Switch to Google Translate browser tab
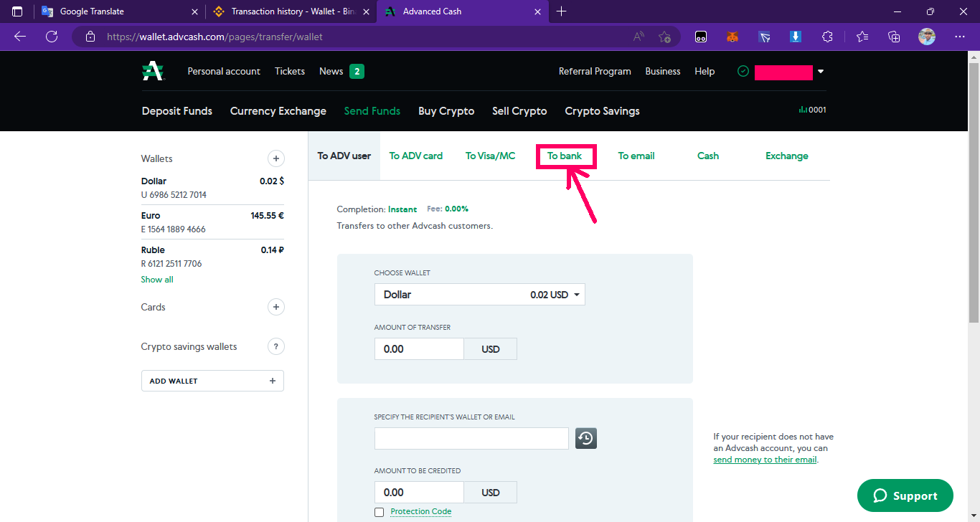The height and width of the screenshot is (522, 980). (119, 11)
